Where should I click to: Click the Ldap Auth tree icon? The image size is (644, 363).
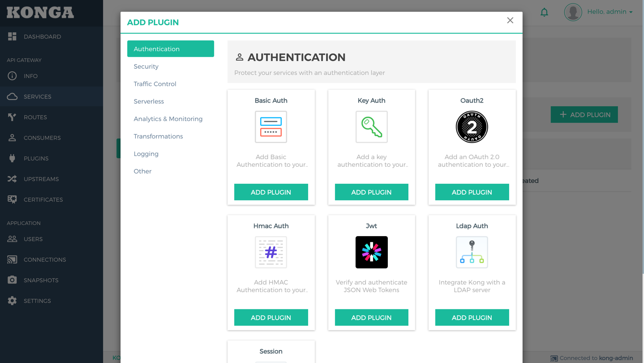tap(472, 252)
